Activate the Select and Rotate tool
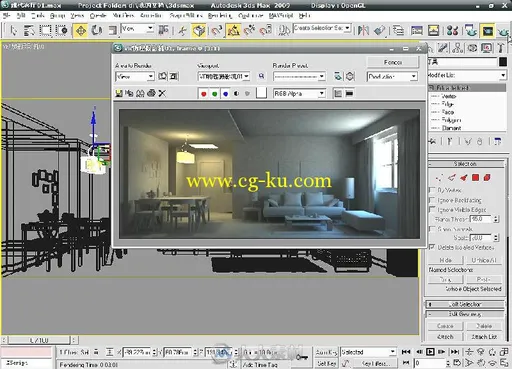 (x=97, y=30)
